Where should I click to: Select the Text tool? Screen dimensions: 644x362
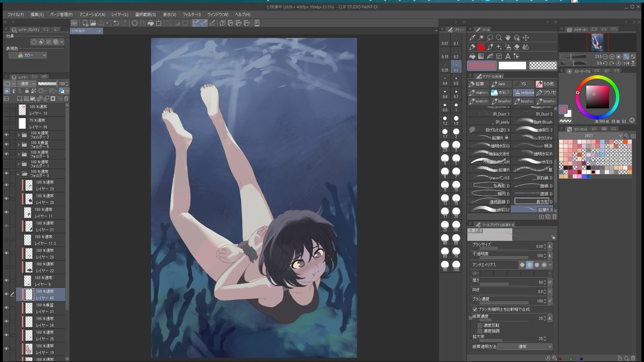(x=508, y=56)
